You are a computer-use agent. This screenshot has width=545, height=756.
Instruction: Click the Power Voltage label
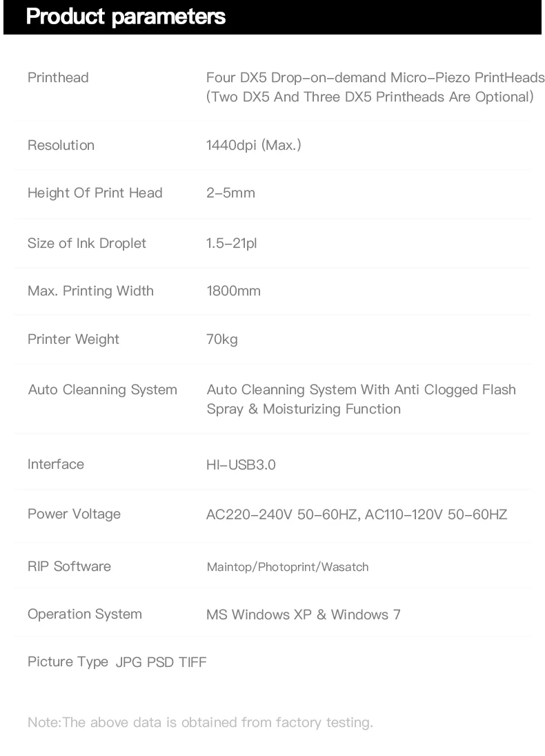click(x=74, y=514)
